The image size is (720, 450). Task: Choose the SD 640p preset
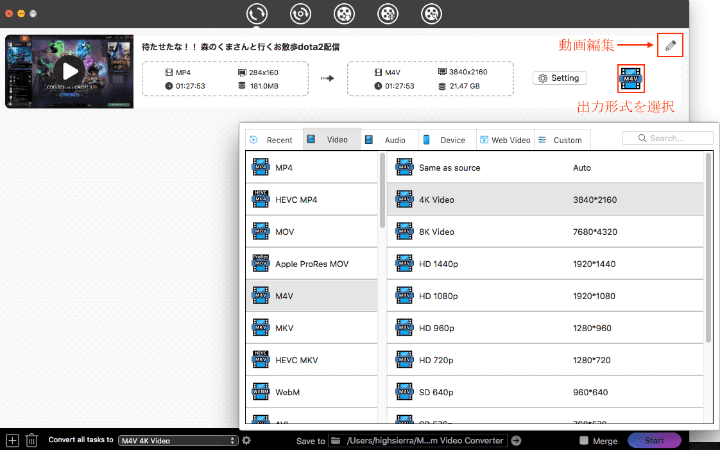click(x=545, y=392)
